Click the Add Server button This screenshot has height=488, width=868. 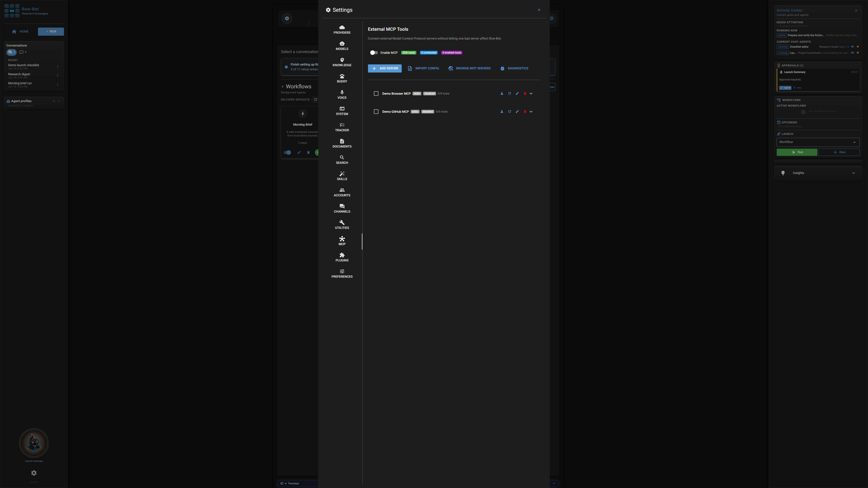tap(384, 68)
